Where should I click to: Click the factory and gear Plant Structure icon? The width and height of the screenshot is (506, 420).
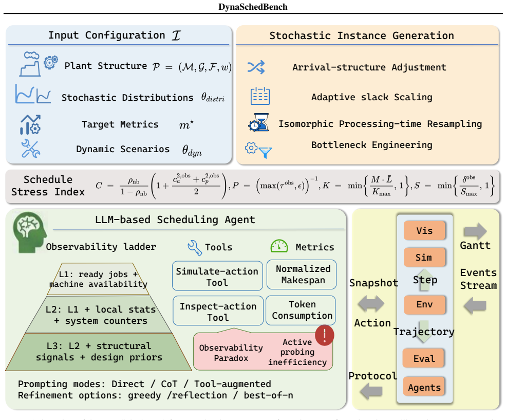tap(39, 64)
